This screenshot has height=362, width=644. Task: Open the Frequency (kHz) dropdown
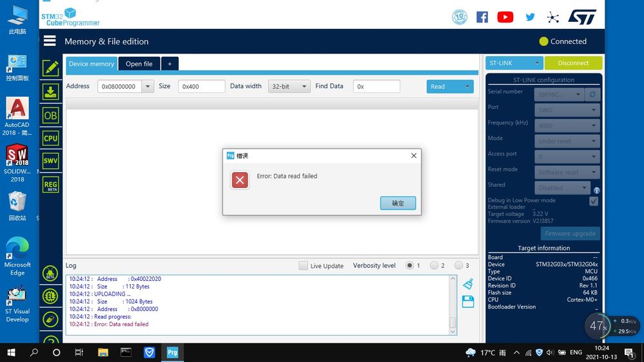click(x=567, y=126)
